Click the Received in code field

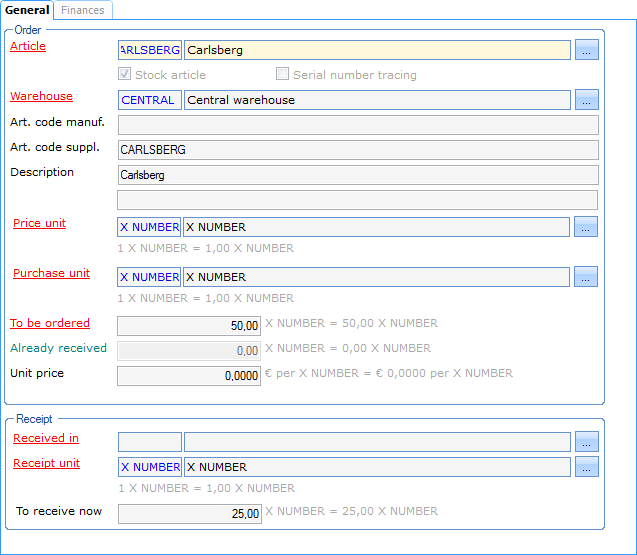[150, 442]
